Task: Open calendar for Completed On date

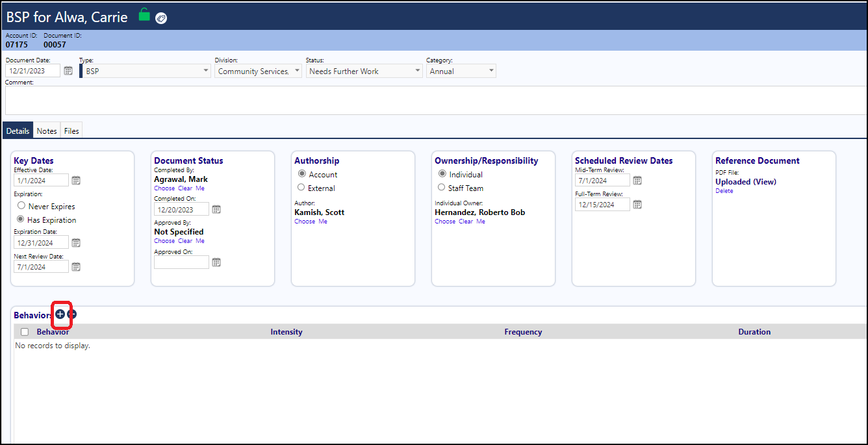Action: 216,209
